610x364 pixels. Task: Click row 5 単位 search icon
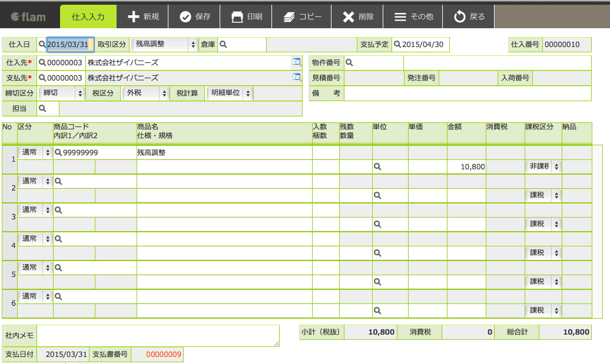[x=377, y=282]
